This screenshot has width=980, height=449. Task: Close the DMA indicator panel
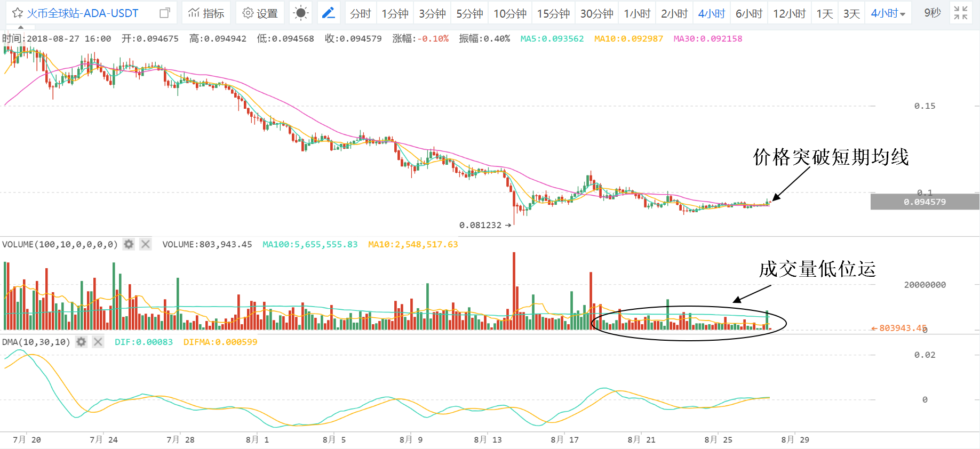[98, 342]
